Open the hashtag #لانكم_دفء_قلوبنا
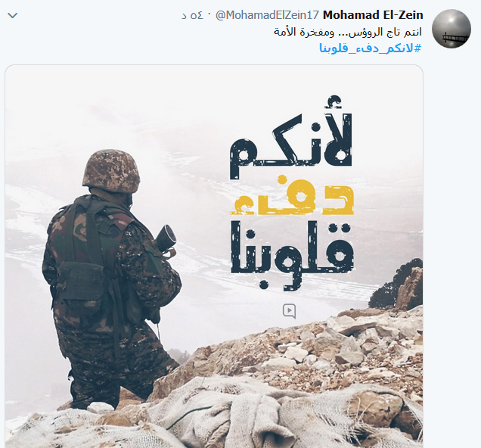Image resolution: width=481 pixels, height=448 pixels. (x=371, y=48)
